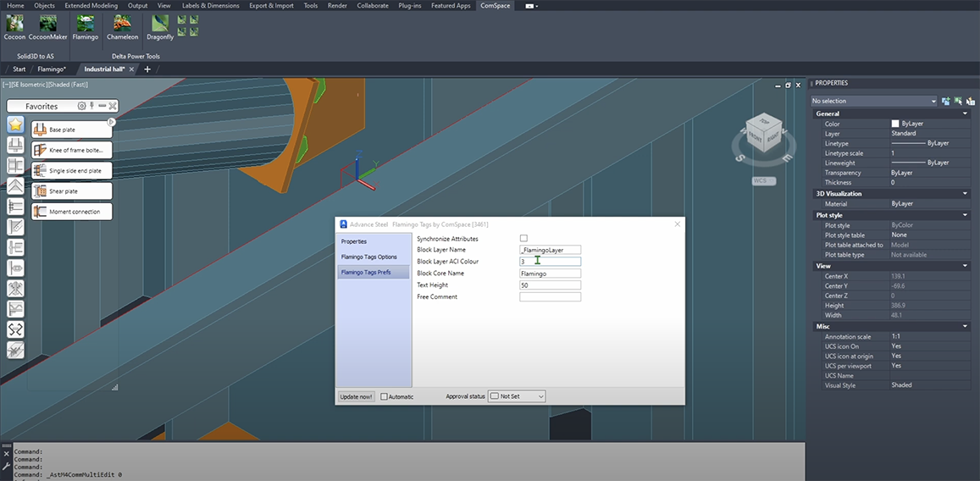Screen dimensions: 980x481
Task: Select Flamingo Tags Prefs in dialog sidebar
Action: [374, 273]
